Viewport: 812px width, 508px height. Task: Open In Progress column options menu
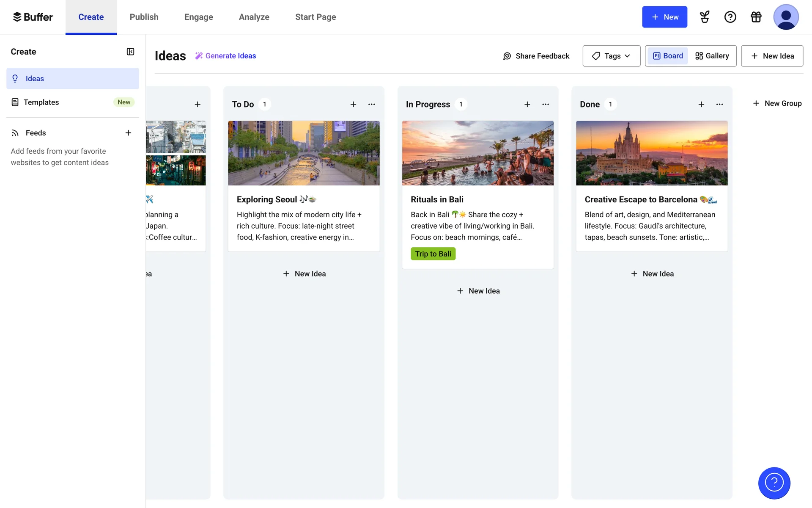click(x=546, y=104)
